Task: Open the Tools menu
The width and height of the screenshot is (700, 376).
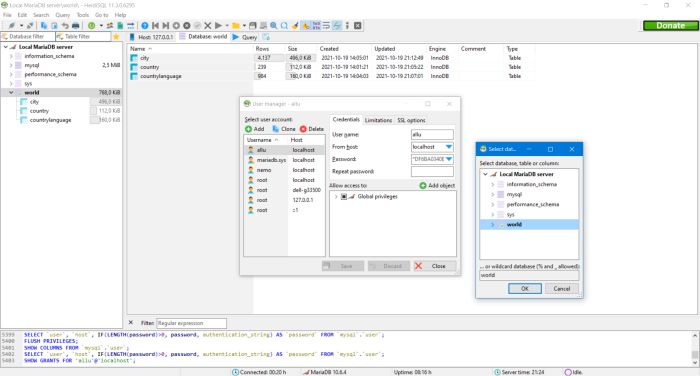Action: pos(83,15)
